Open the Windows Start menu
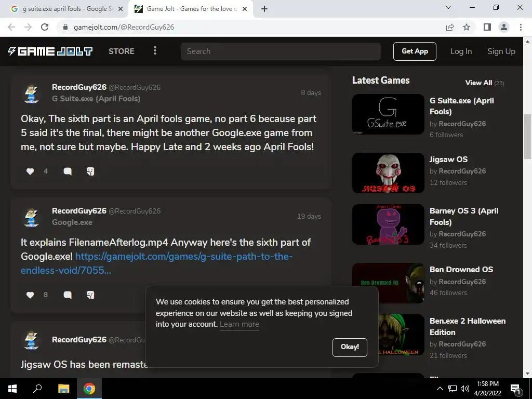The image size is (532, 399). [12, 389]
